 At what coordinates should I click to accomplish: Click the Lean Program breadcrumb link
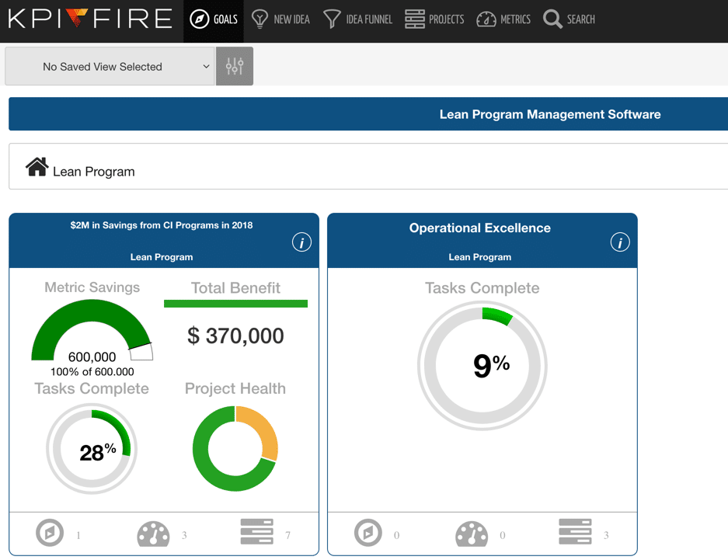[x=94, y=172]
